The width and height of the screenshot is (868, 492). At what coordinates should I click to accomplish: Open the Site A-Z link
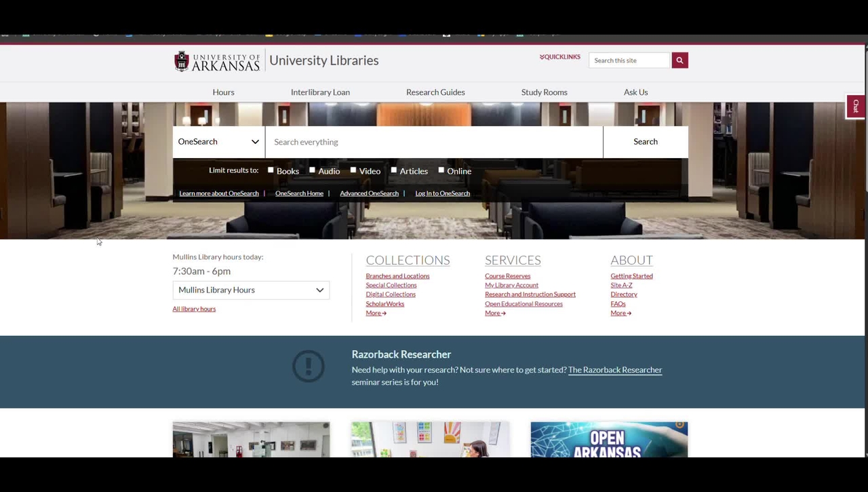click(x=621, y=285)
